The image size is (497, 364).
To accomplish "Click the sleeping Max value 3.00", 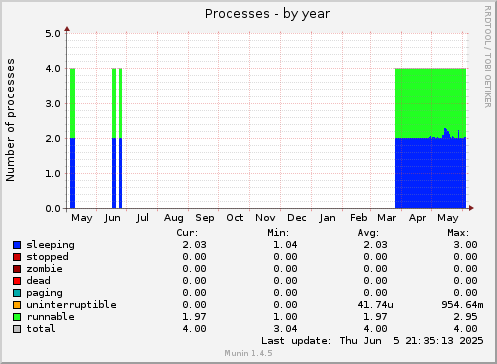I will (x=465, y=245).
